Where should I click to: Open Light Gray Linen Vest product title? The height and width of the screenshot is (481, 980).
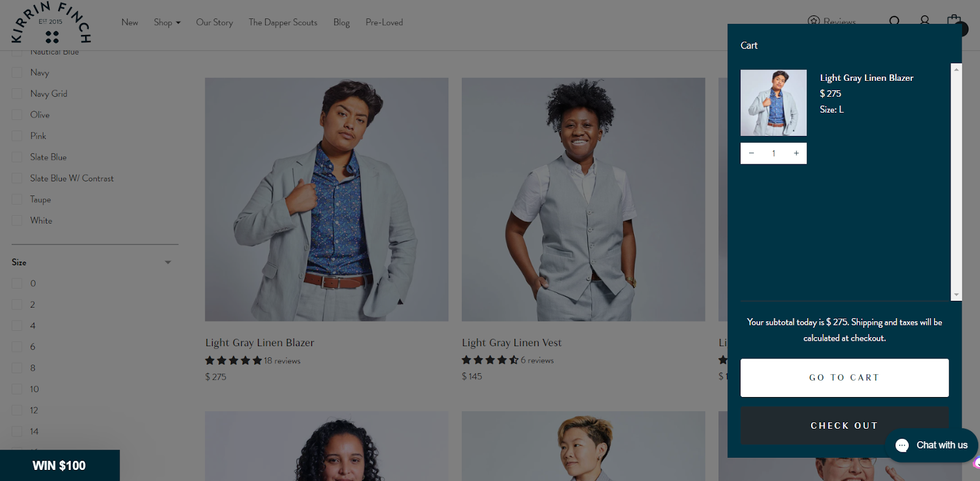coord(511,343)
